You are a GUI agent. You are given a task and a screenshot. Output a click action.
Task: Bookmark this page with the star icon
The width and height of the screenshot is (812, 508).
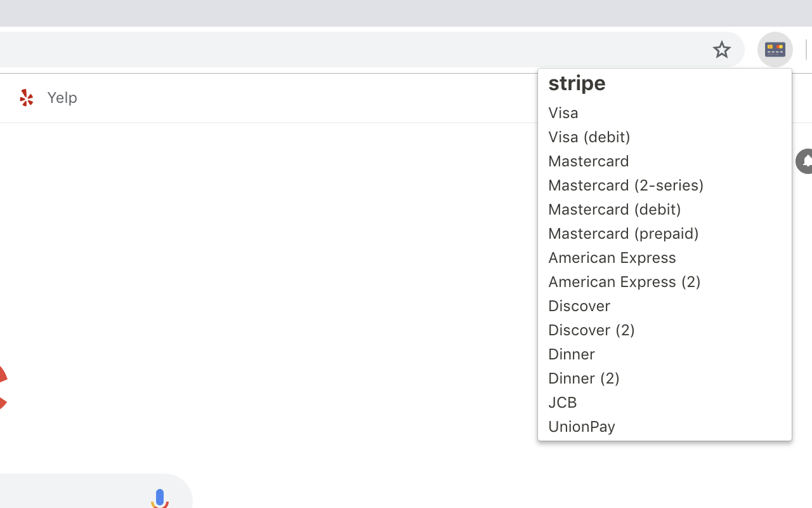tap(721, 50)
